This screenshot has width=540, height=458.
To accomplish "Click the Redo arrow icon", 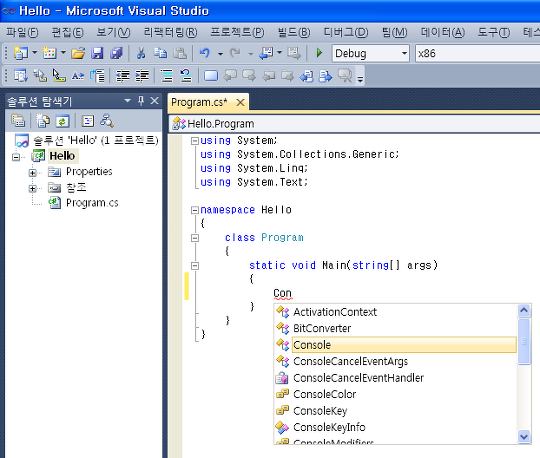I will [235, 53].
